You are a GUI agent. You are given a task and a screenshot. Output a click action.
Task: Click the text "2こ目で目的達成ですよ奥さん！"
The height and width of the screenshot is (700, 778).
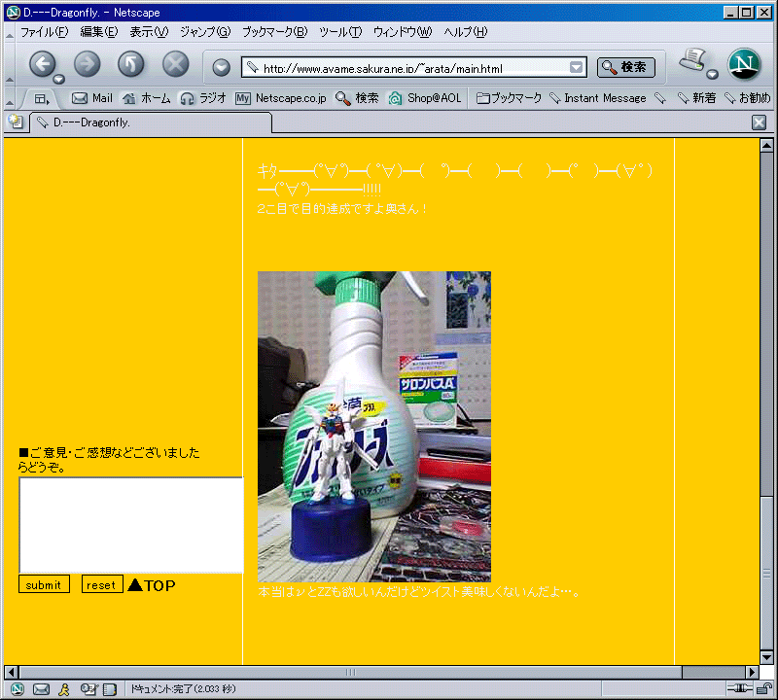(342, 209)
